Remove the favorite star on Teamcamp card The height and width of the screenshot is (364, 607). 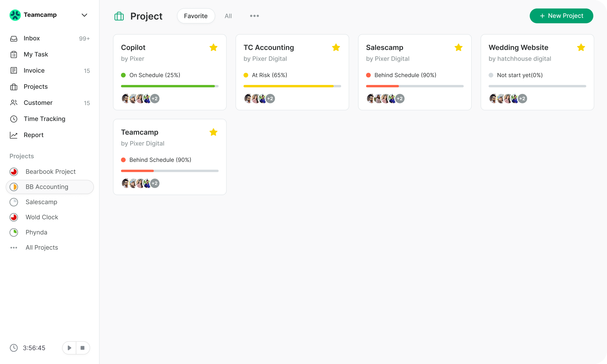click(x=213, y=132)
